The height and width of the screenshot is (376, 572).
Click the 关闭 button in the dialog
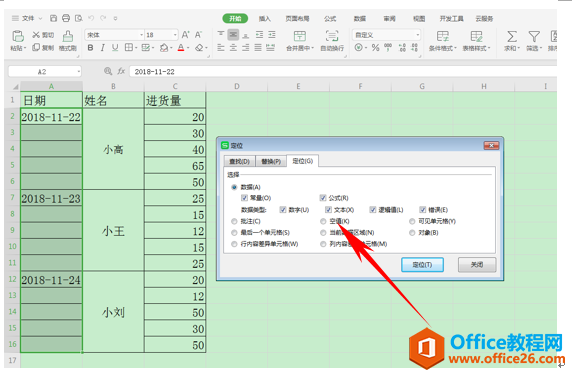tap(477, 265)
